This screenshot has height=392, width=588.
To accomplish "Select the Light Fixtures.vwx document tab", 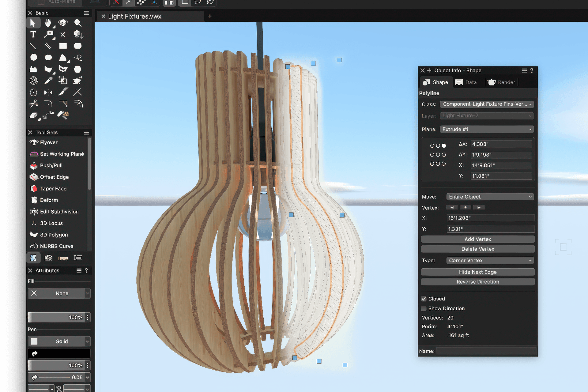I will coord(135,16).
